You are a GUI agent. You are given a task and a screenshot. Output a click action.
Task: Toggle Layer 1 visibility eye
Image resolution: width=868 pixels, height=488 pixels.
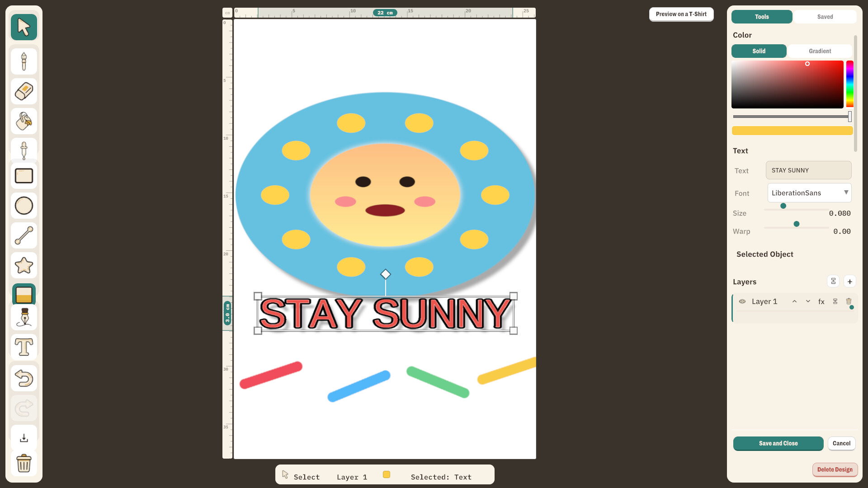[x=742, y=301]
